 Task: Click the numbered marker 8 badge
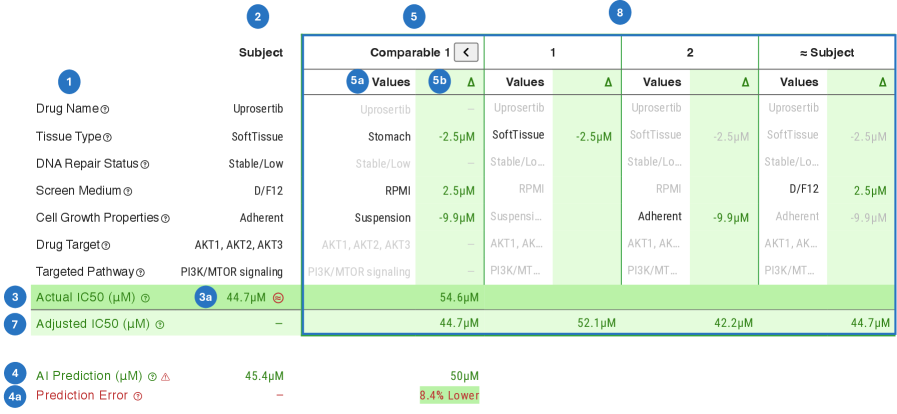[620, 13]
